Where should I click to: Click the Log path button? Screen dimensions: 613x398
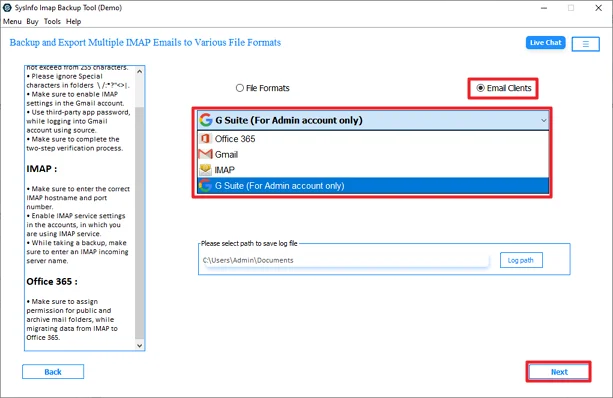pyautogui.click(x=521, y=260)
